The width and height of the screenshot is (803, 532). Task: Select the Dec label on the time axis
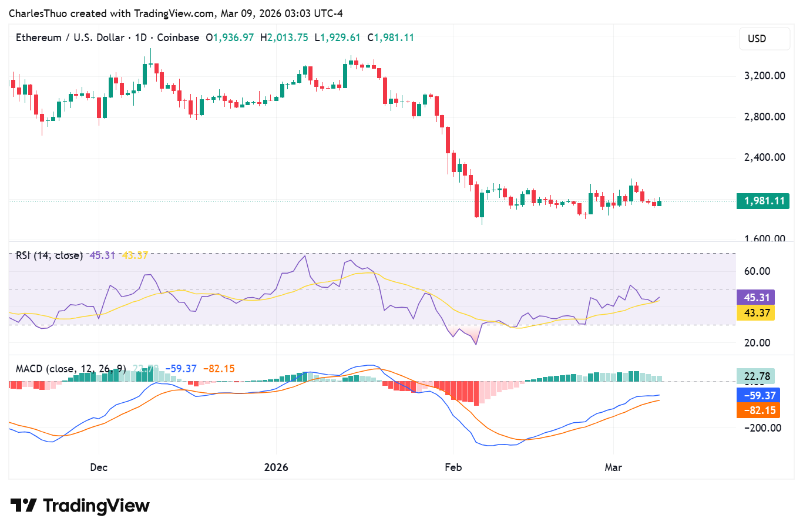click(x=98, y=467)
